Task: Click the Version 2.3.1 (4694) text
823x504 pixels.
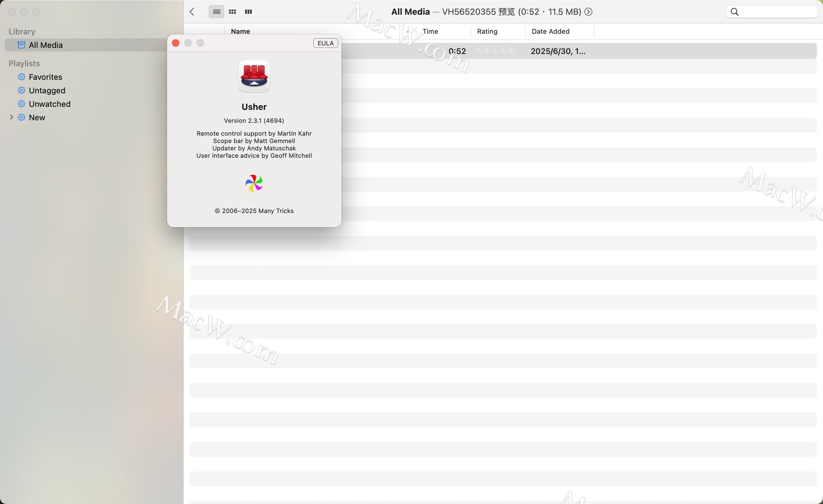Action: pyautogui.click(x=254, y=120)
